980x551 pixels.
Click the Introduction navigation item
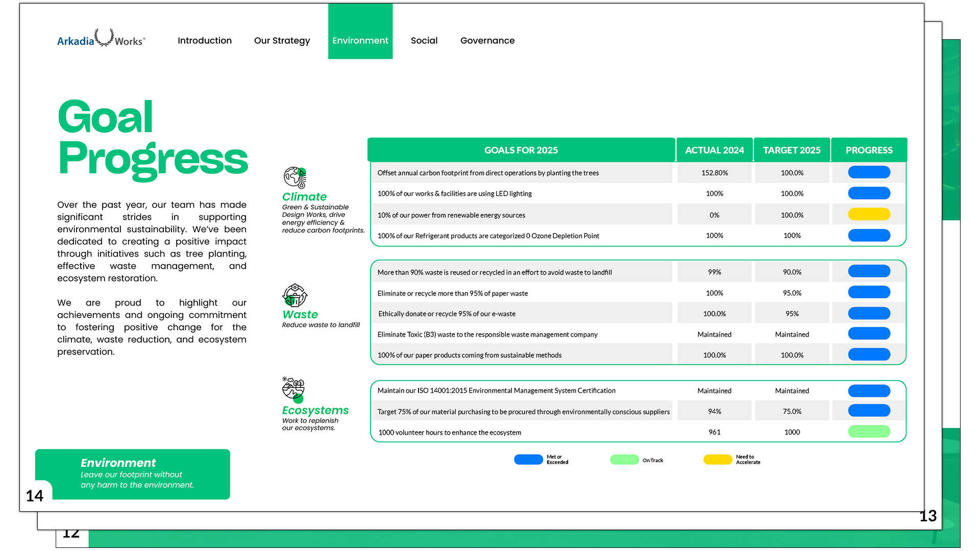click(205, 40)
